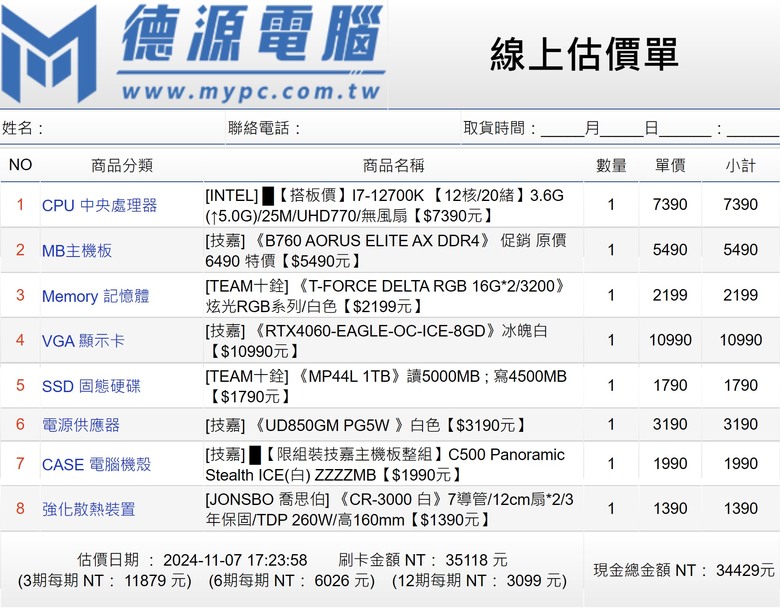The width and height of the screenshot is (780, 608).
Task: Click row number 4
Action: tap(20, 340)
